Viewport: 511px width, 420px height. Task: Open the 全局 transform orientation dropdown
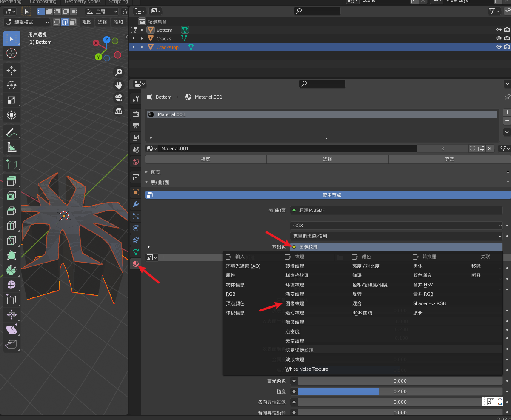102,11
